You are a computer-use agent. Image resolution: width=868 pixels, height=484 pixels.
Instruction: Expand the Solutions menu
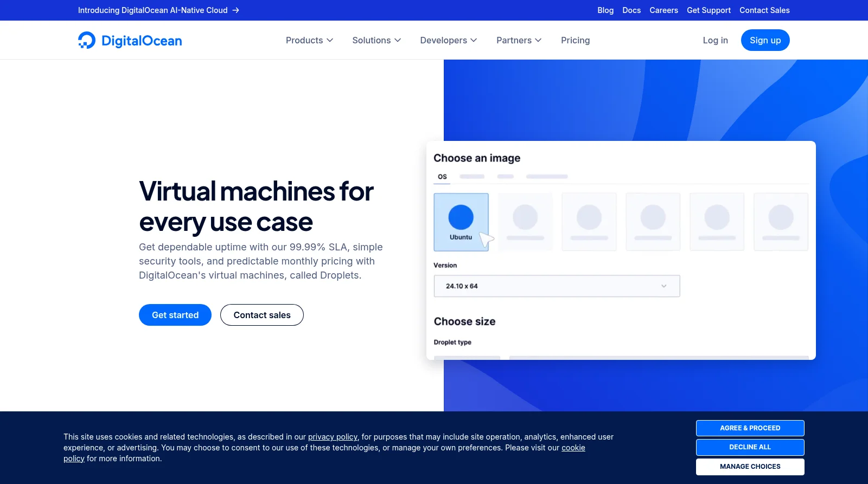point(376,40)
